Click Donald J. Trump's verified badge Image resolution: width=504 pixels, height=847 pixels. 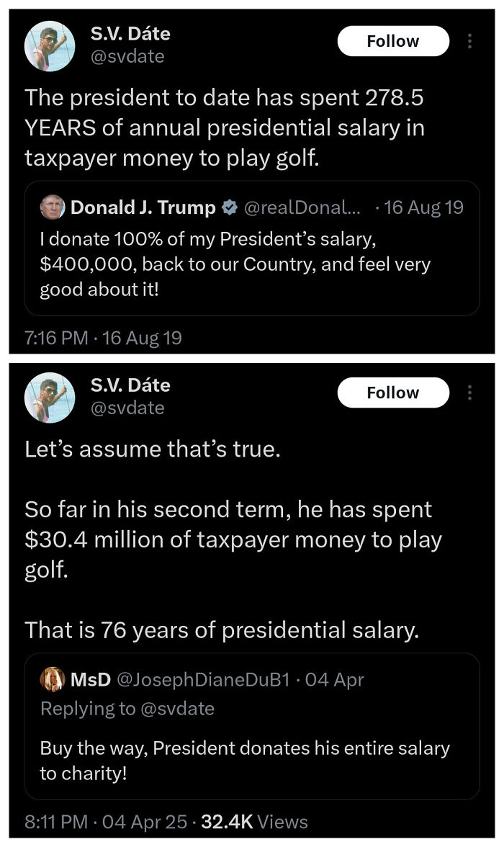(230, 207)
